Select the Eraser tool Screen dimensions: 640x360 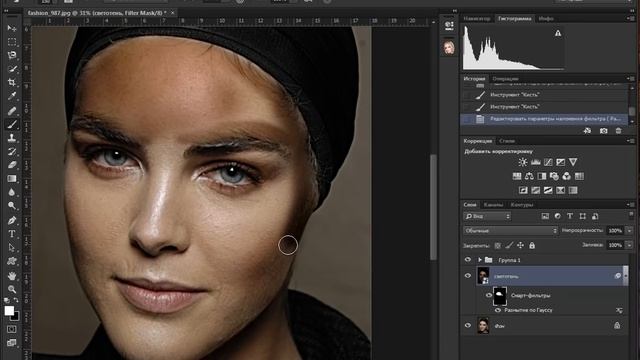12,165
